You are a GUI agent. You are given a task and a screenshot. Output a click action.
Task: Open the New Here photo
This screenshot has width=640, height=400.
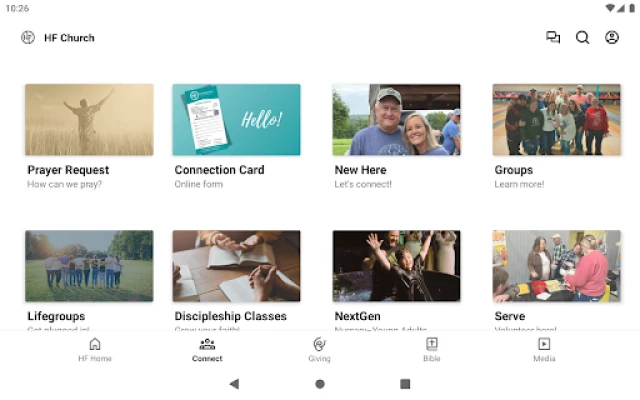396,120
